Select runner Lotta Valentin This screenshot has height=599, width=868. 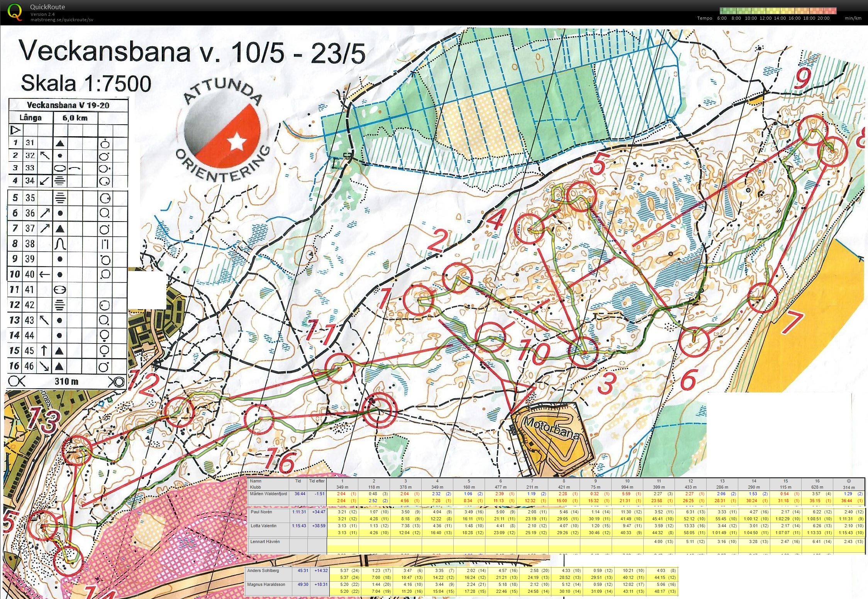tap(263, 526)
